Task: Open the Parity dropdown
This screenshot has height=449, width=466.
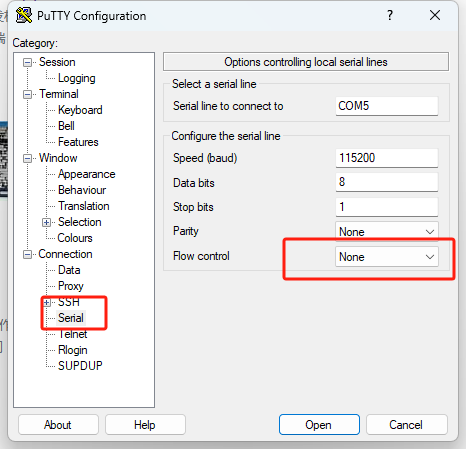Action: point(387,231)
